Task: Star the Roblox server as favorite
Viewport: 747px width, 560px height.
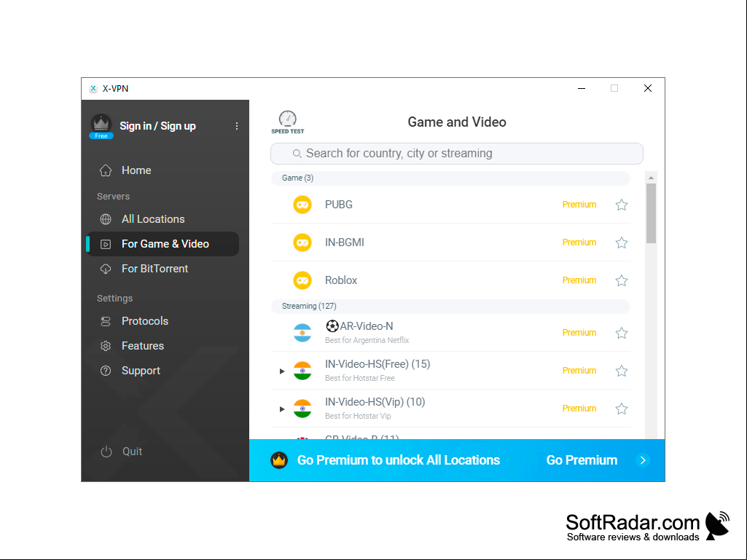Action: [x=621, y=280]
